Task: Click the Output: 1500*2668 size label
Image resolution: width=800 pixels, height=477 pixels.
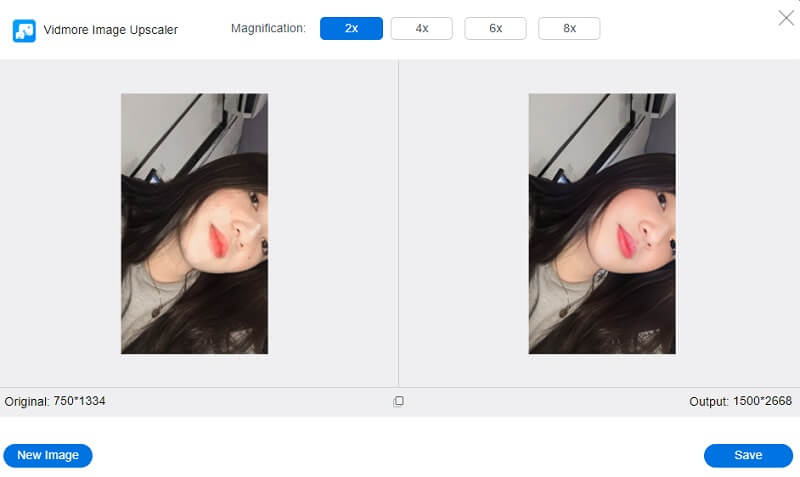Action: tap(740, 401)
